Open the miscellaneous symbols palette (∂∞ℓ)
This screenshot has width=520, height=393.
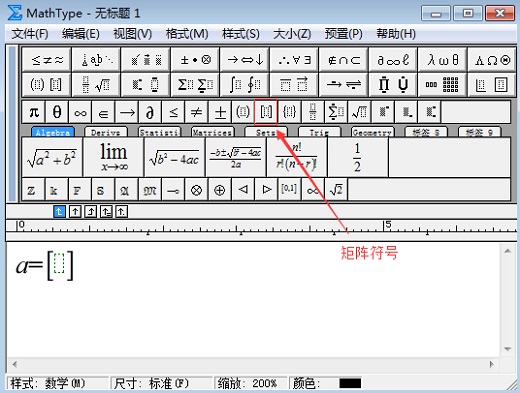pyautogui.click(x=393, y=60)
